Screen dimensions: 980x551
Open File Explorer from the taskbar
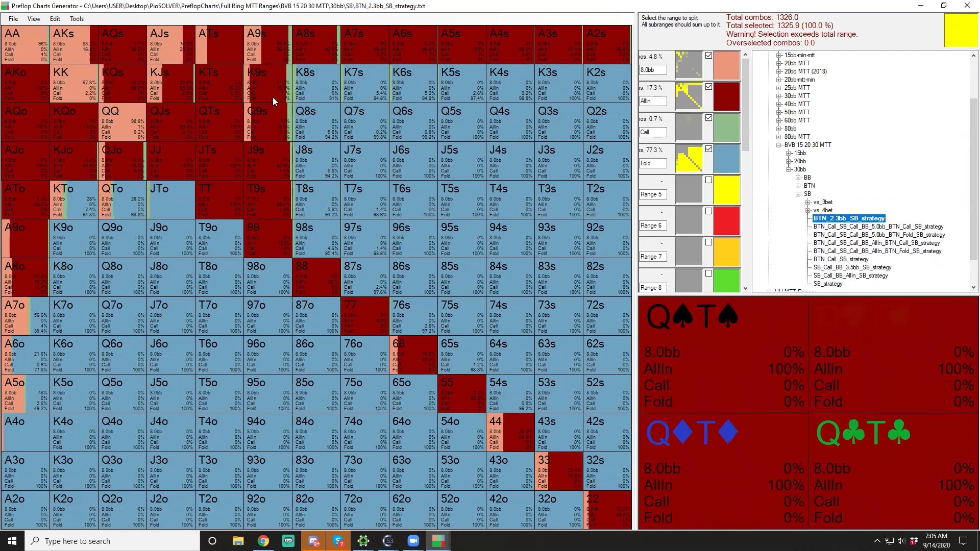(238, 541)
